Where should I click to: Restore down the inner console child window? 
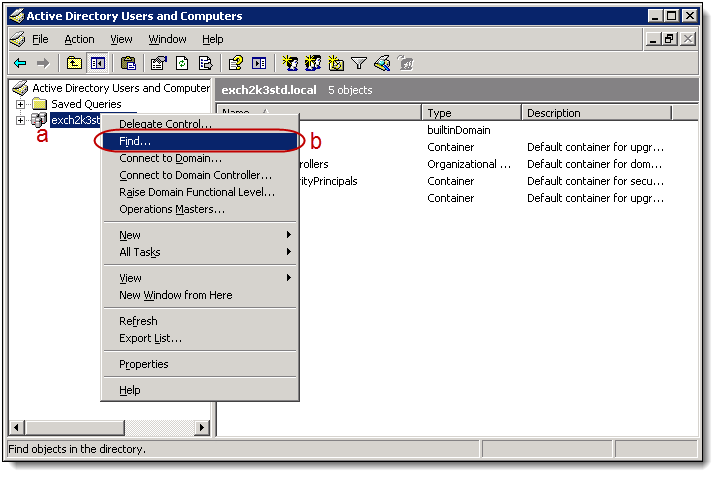point(669,39)
